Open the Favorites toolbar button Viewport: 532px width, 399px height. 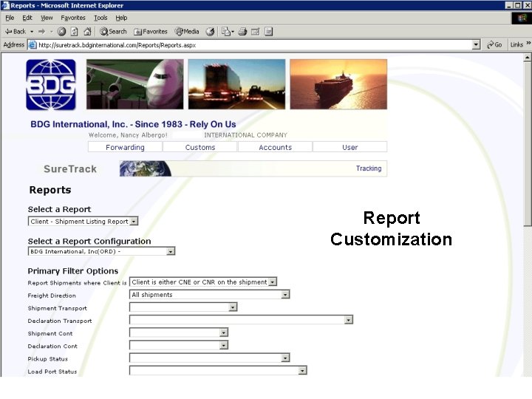coord(150,32)
